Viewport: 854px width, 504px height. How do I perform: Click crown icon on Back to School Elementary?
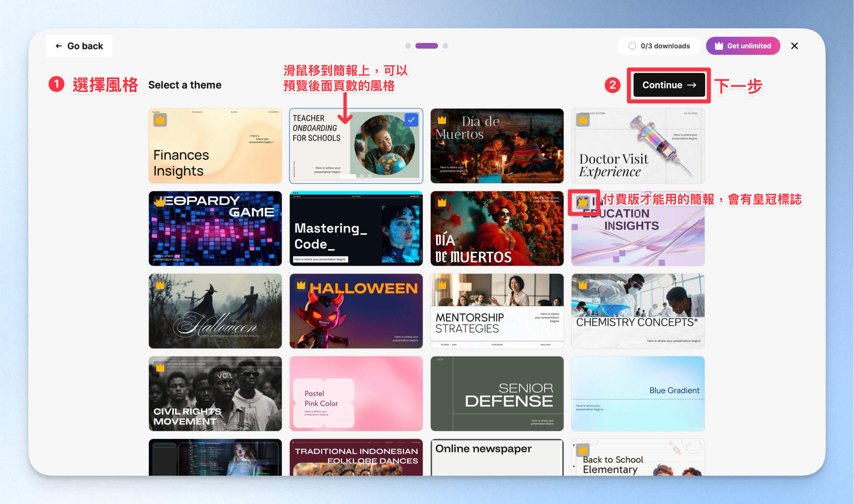[583, 450]
